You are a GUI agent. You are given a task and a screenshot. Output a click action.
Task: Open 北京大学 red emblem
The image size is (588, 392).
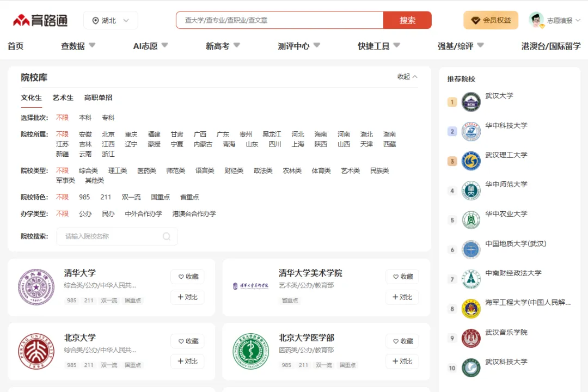tap(36, 352)
